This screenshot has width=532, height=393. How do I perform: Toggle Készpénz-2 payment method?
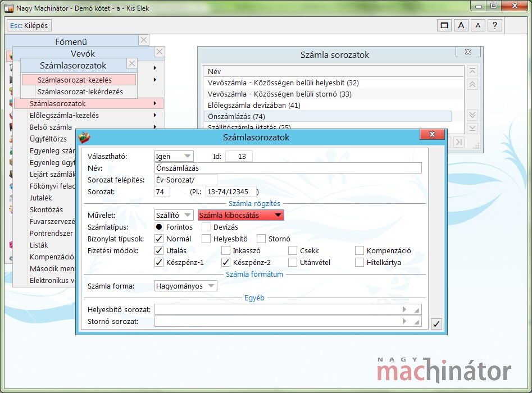(226, 262)
